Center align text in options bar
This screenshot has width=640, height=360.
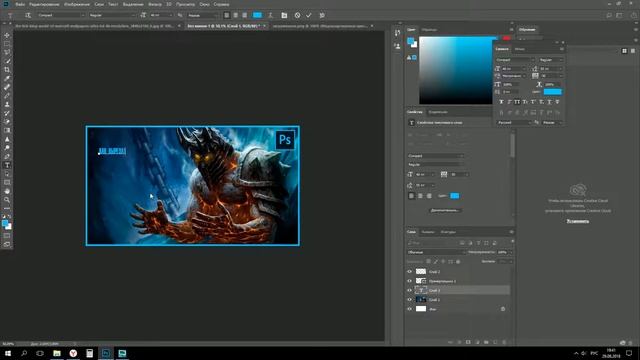236,15
